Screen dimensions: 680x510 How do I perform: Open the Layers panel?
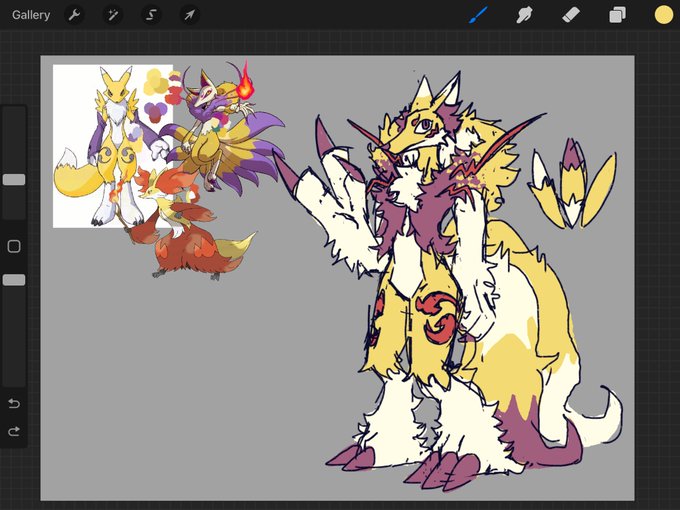click(x=617, y=16)
